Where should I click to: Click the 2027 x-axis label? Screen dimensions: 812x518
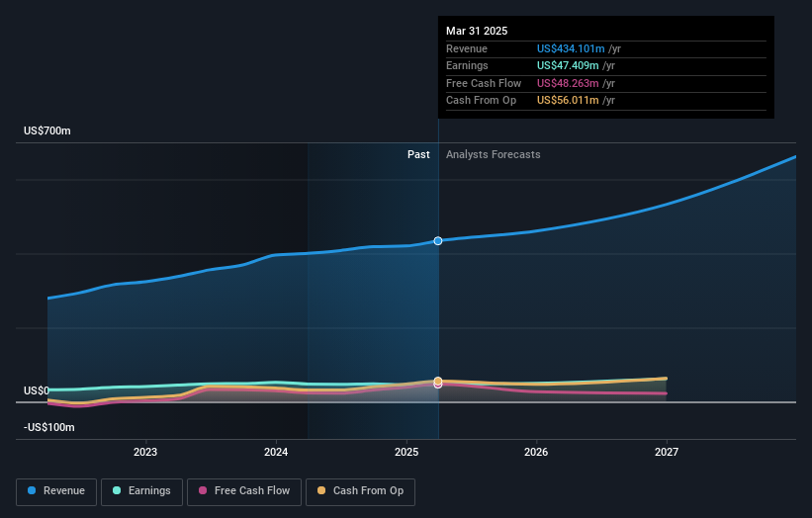click(667, 452)
